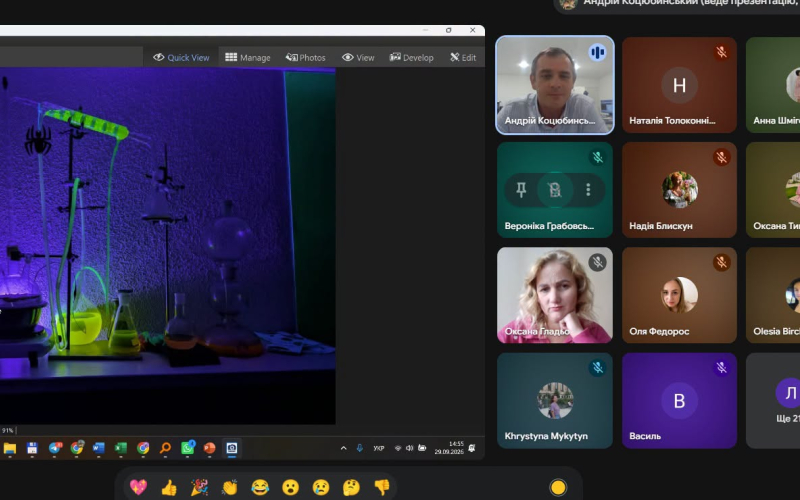Switch to the Edit tab

[463, 57]
